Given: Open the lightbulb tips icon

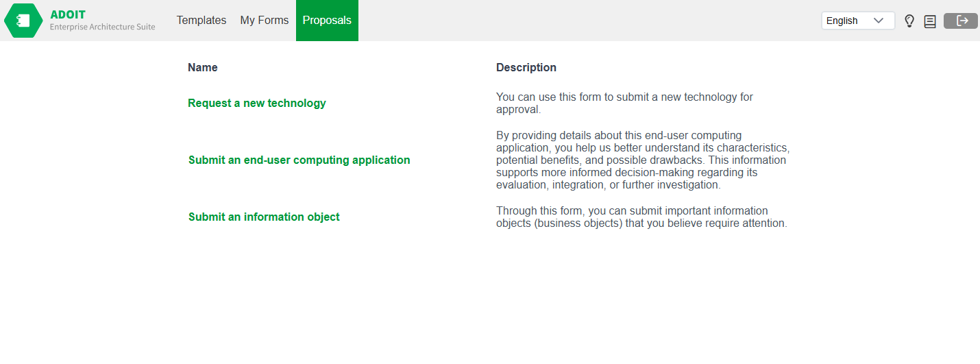Looking at the screenshot, I should click(x=909, y=21).
